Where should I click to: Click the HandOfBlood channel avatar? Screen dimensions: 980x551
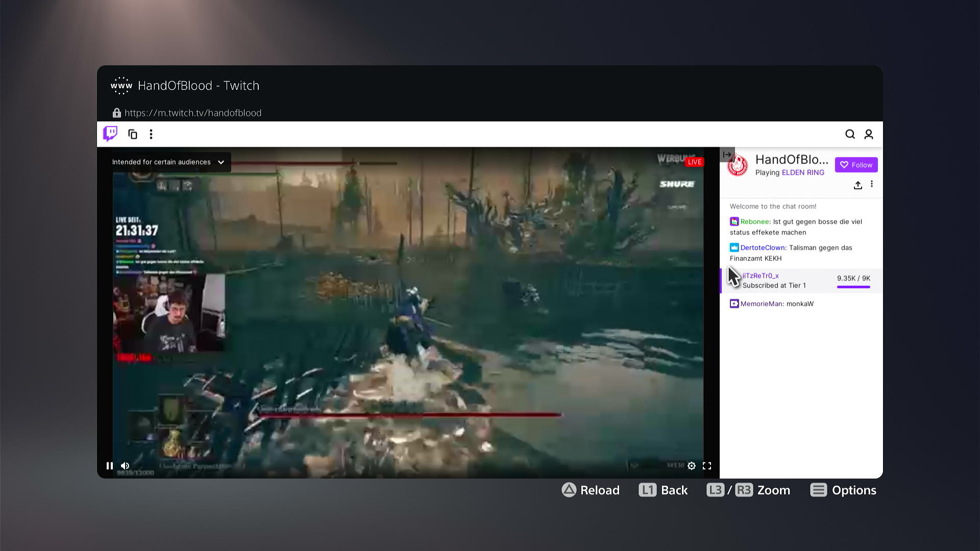click(738, 165)
